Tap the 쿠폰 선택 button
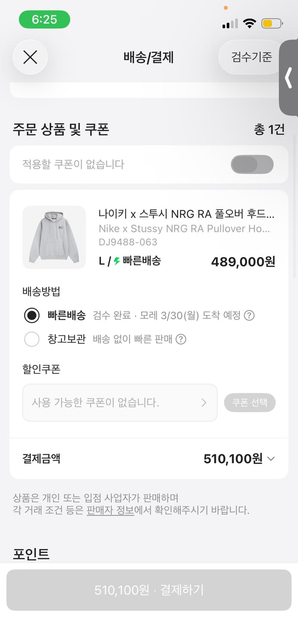 pyautogui.click(x=250, y=402)
